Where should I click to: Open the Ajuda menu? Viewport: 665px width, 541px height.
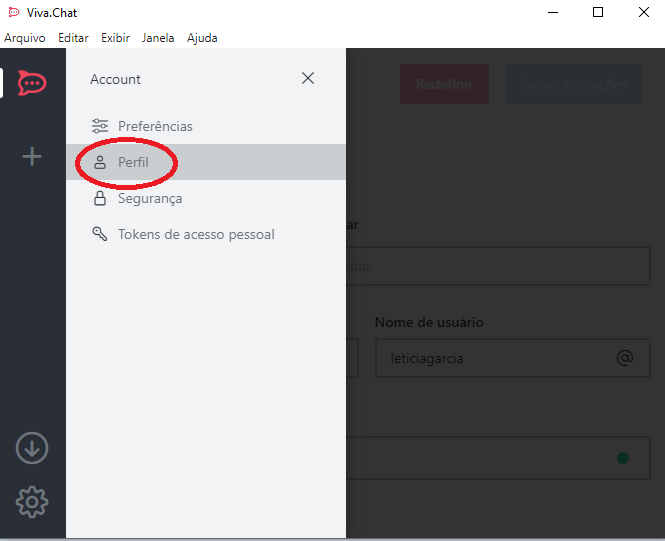[x=202, y=38]
